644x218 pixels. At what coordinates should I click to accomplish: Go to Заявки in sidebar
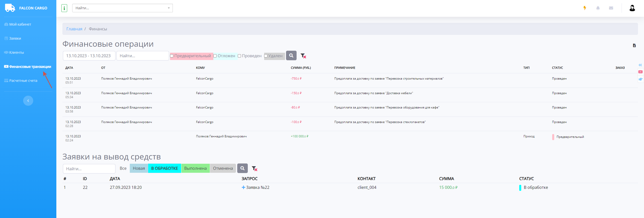[15, 38]
